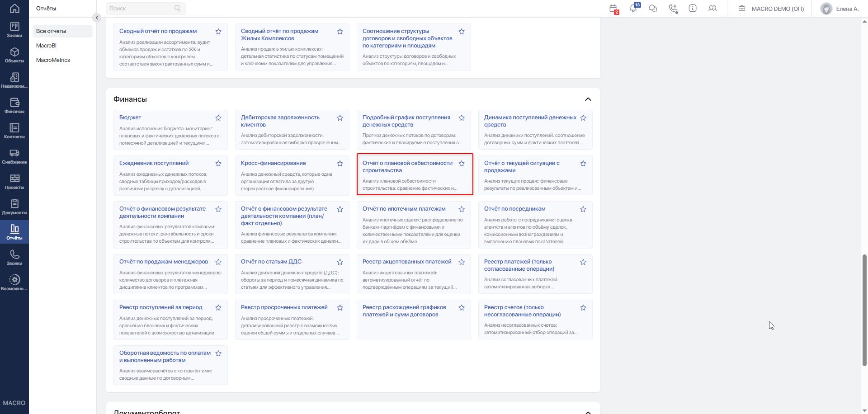Open the chat messages icon in header
Screen dimensions: 868x414
[653, 8]
